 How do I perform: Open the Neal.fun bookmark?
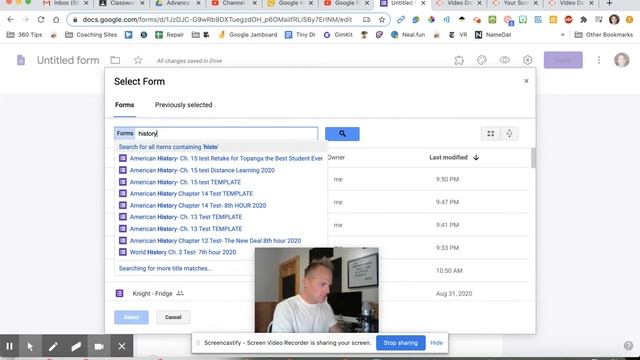pyautogui.click(x=408, y=35)
